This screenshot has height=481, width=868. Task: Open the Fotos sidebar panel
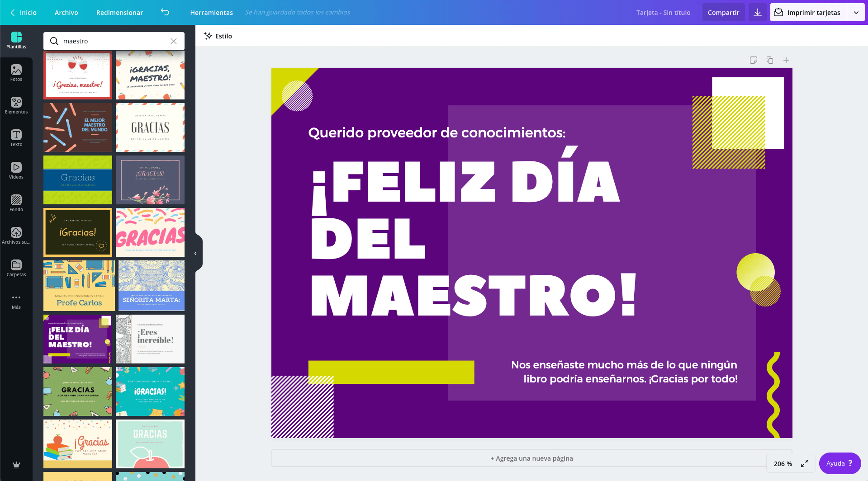pyautogui.click(x=16, y=73)
